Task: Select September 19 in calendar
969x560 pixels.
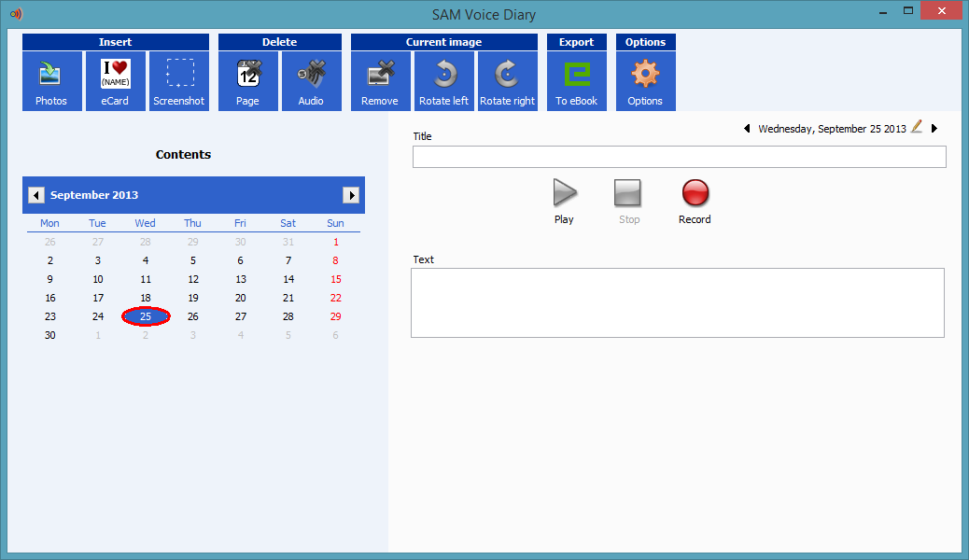Action: point(193,298)
